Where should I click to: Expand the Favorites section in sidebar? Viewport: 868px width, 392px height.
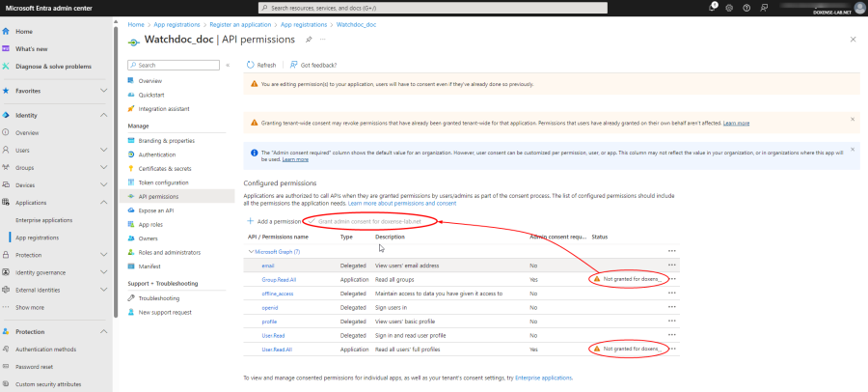[x=103, y=91]
